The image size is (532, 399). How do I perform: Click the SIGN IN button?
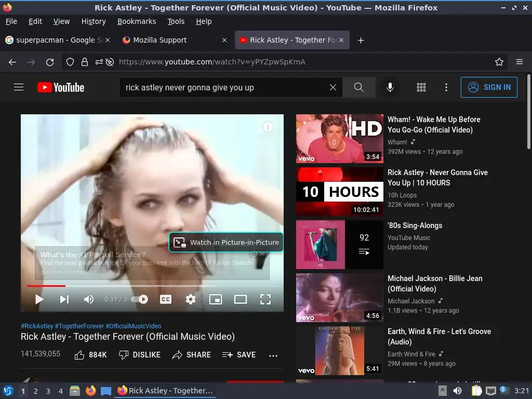(489, 87)
